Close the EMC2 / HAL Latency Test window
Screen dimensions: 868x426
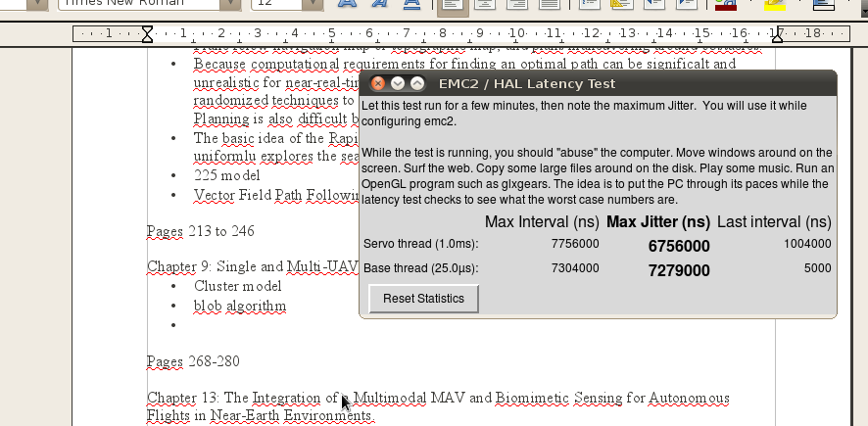click(x=377, y=83)
